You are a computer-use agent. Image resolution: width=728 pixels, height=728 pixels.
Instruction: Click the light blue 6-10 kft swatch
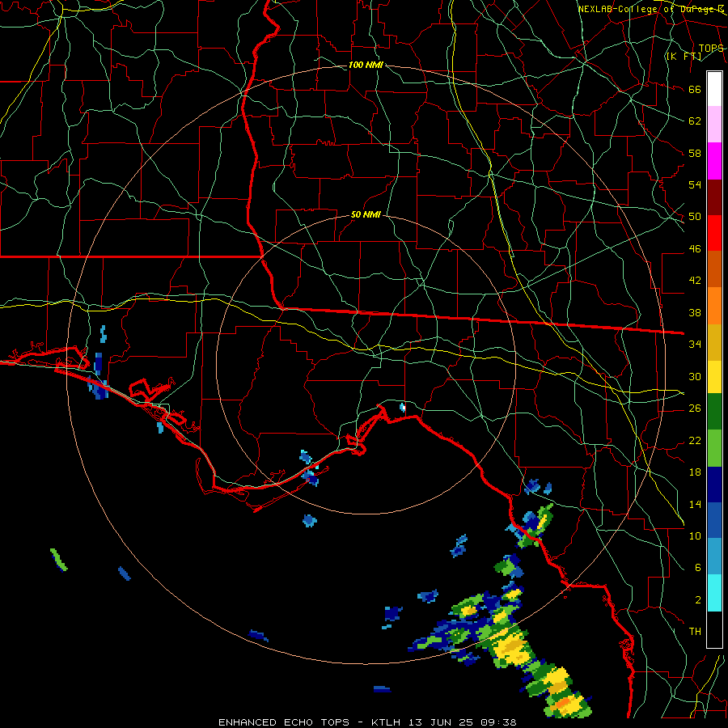point(714,557)
